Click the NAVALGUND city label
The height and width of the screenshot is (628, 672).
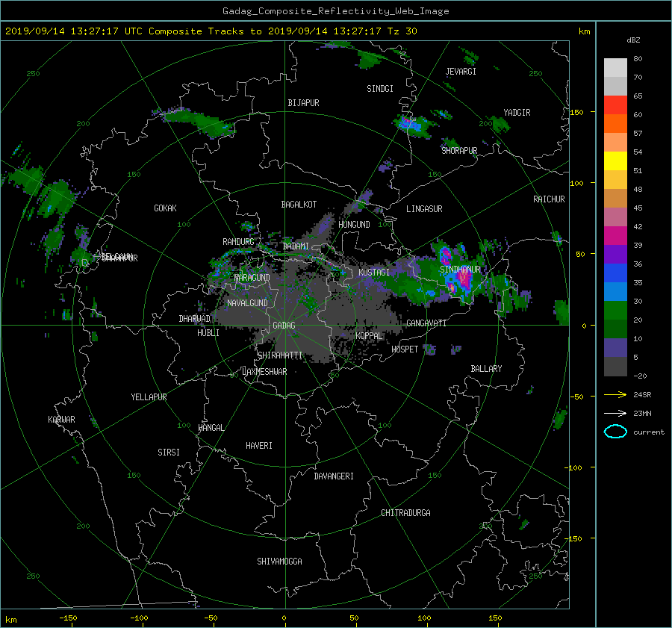click(247, 303)
